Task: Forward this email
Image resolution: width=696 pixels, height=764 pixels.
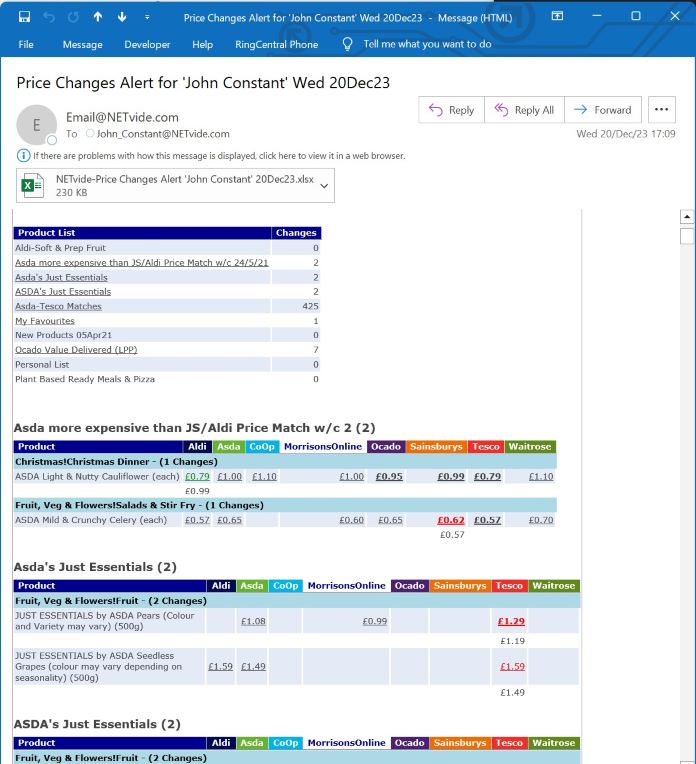Action: (603, 110)
